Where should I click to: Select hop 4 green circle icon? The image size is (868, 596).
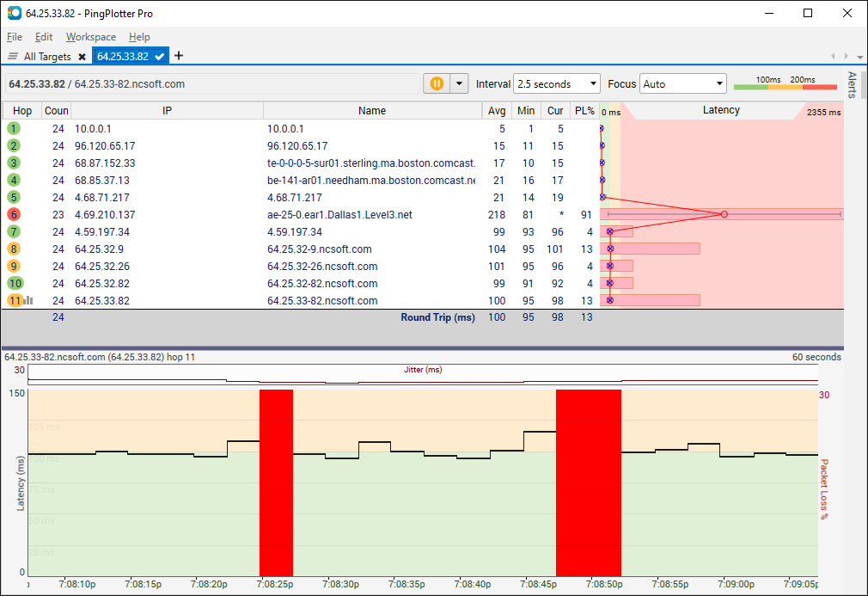click(14, 180)
